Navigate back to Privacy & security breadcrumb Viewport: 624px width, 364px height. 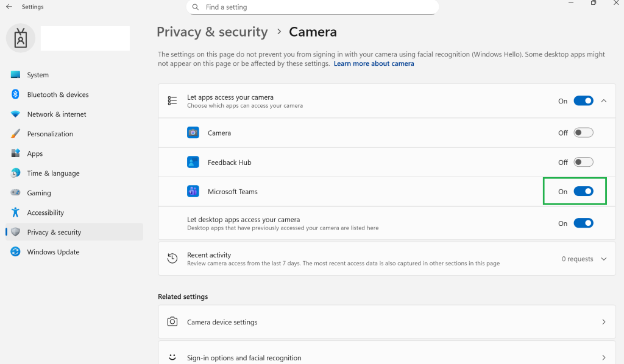(x=212, y=32)
